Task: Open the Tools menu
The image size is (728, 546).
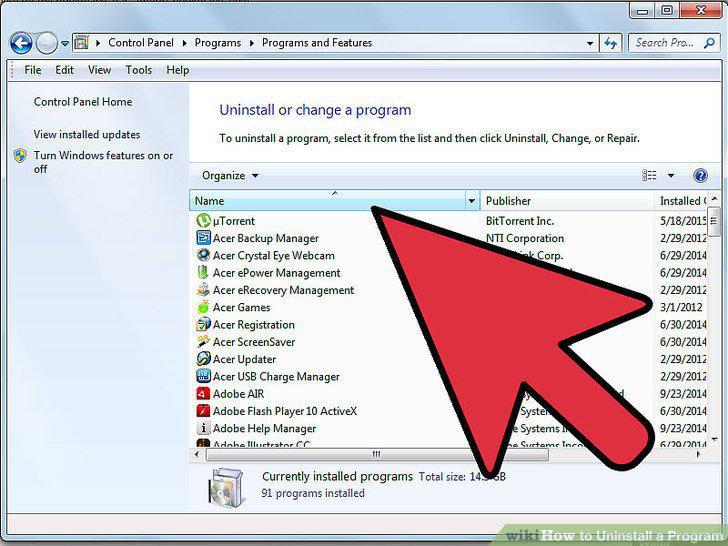Action: pos(139,70)
